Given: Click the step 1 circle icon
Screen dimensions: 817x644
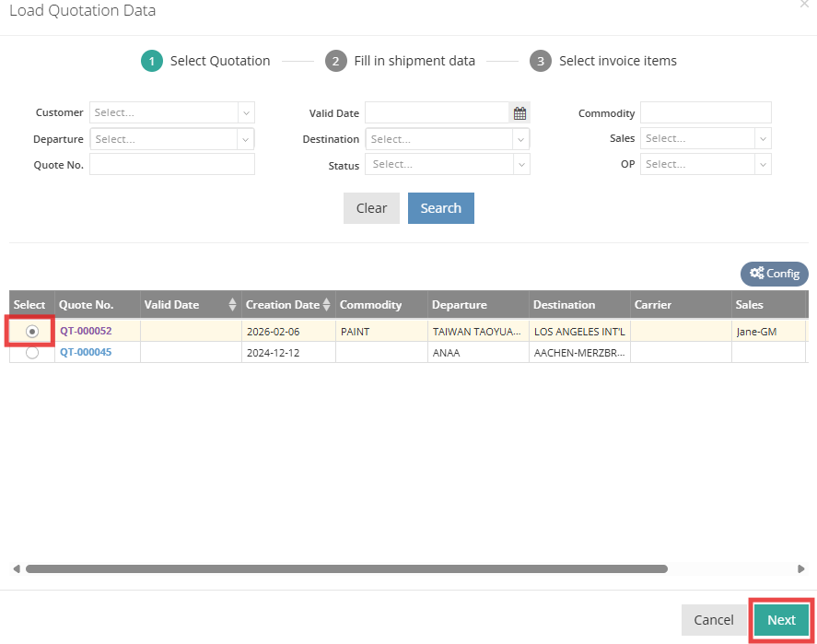Looking at the screenshot, I should click(152, 61).
